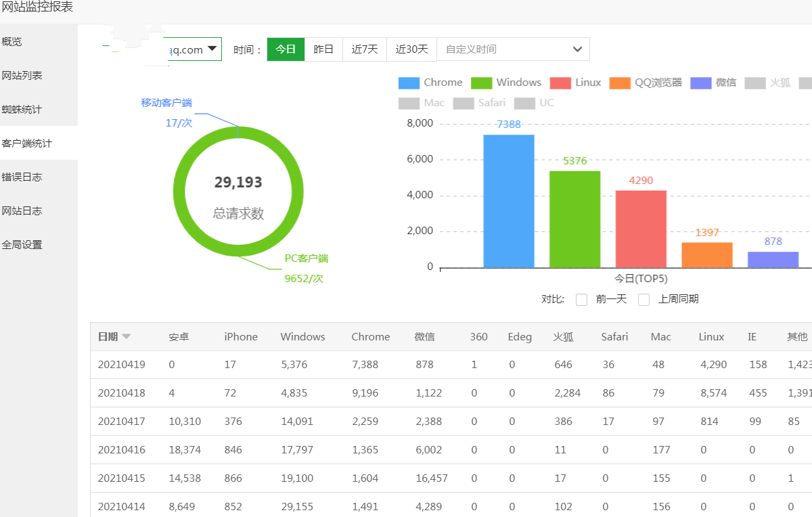Open the 概览 overview page
The height and width of the screenshot is (517, 812).
[39, 42]
